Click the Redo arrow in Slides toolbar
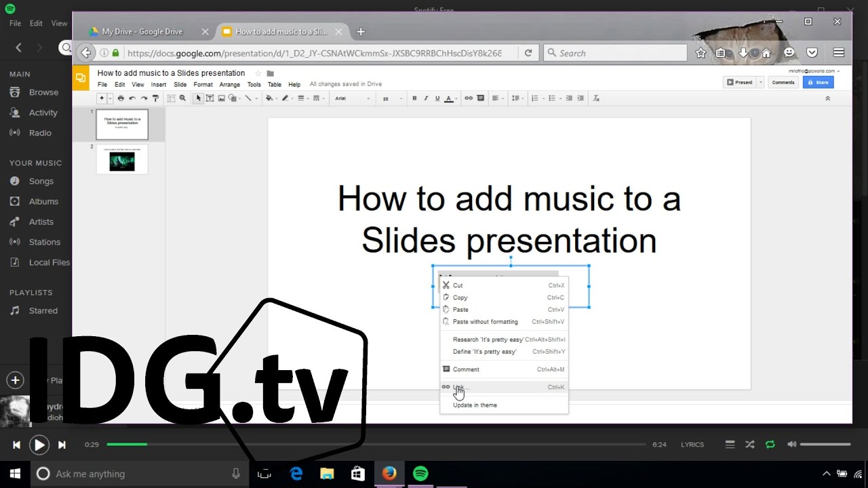 144,98
